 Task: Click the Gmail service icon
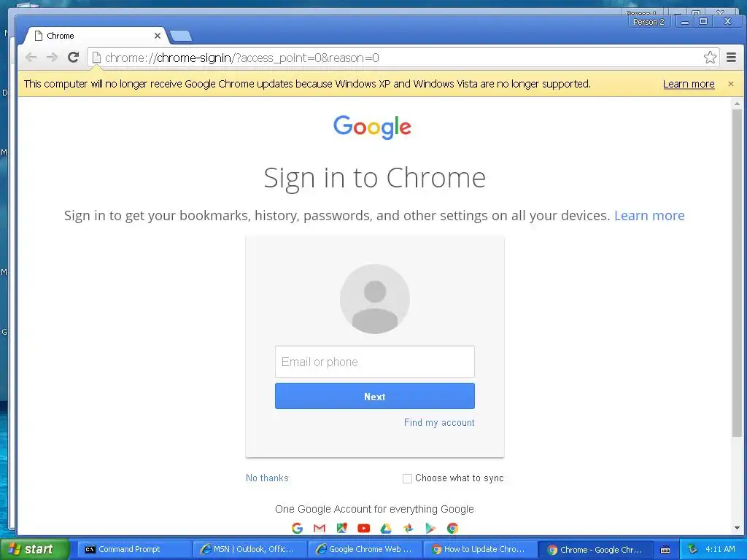click(320, 528)
